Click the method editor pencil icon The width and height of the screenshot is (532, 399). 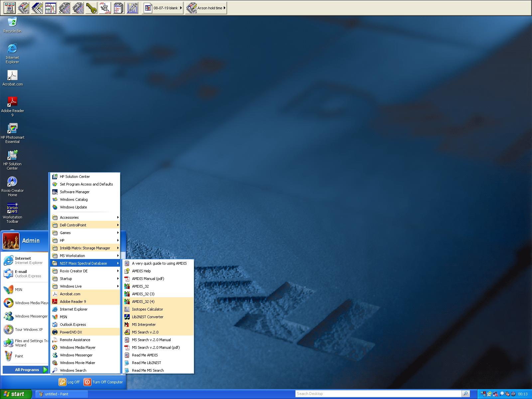coord(23,8)
